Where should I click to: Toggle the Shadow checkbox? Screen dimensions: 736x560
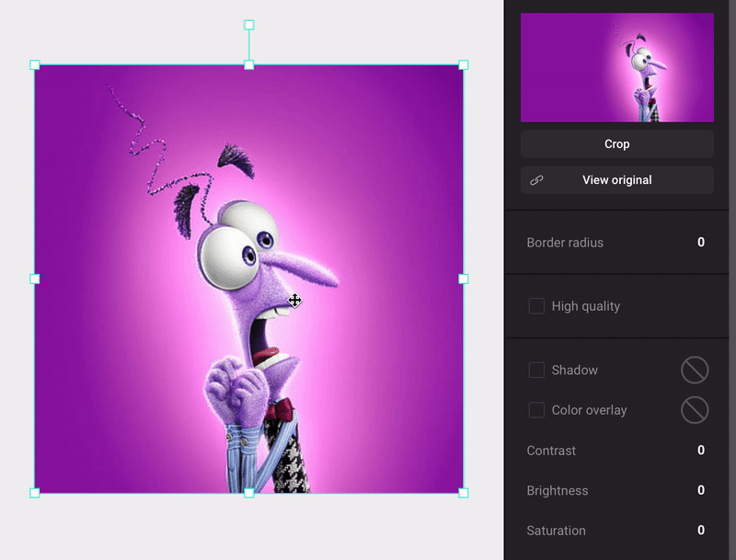[536, 370]
